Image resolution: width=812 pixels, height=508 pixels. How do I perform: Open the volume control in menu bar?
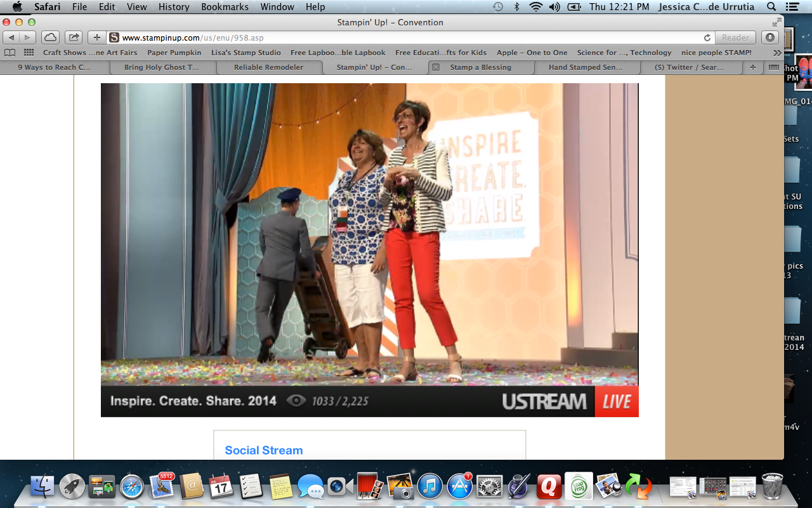coord(554,7)
